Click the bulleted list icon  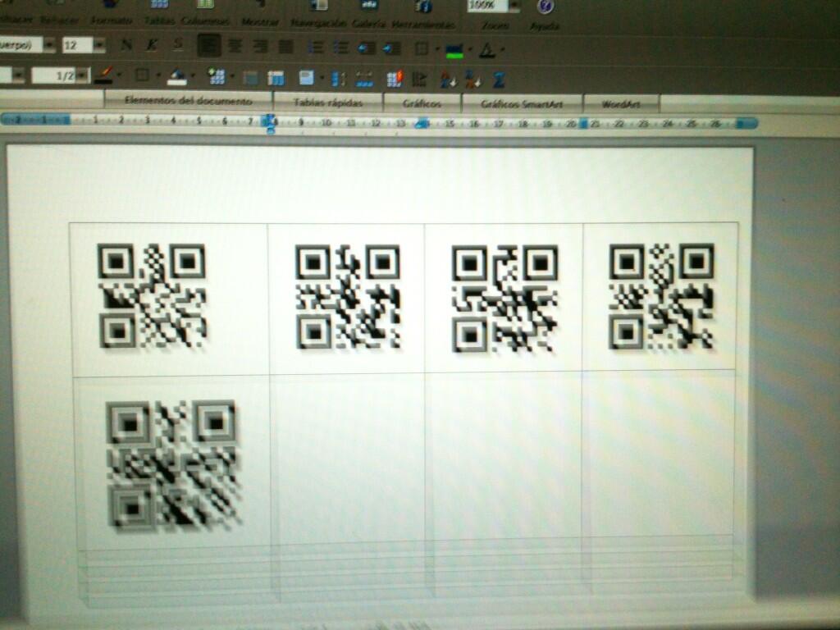point(340,48)
